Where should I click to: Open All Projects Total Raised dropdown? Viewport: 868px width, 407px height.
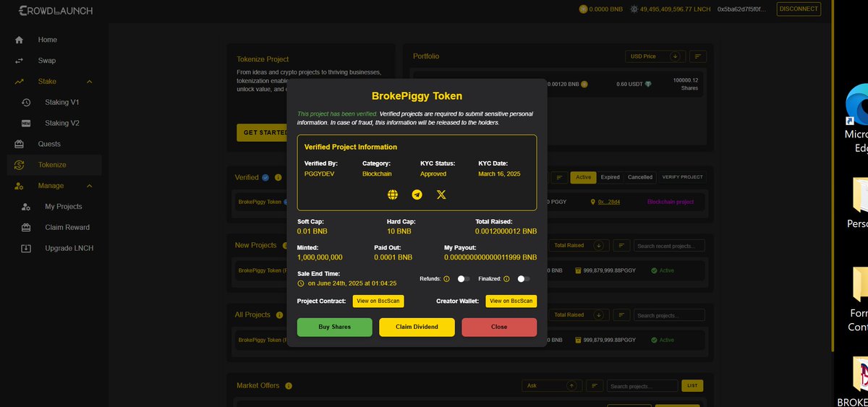(579, 315)
